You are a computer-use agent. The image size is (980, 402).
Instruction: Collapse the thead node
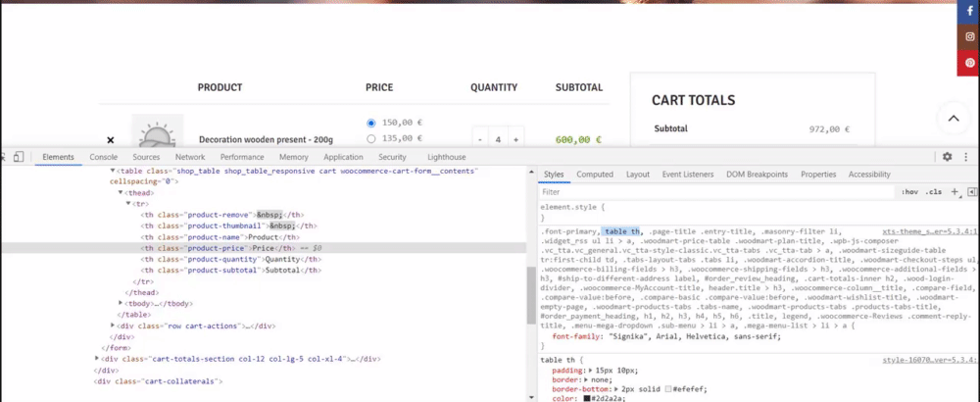click(121, 192)
